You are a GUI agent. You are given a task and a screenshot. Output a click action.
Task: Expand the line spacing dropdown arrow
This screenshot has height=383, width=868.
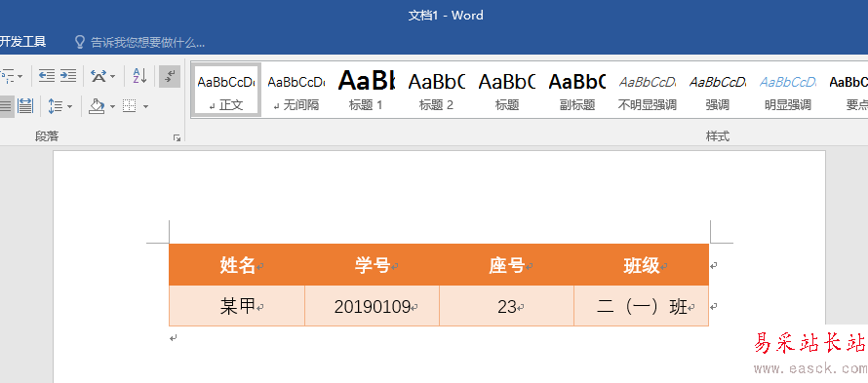(x=69, y=106)
